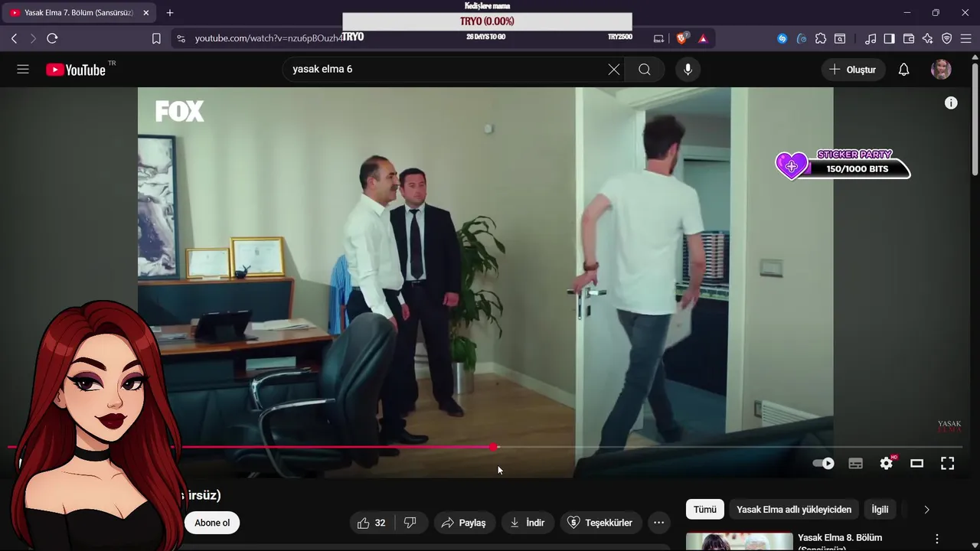Click the Oluştur create button
Screen dimensions: 980x551
coord(853,70)
